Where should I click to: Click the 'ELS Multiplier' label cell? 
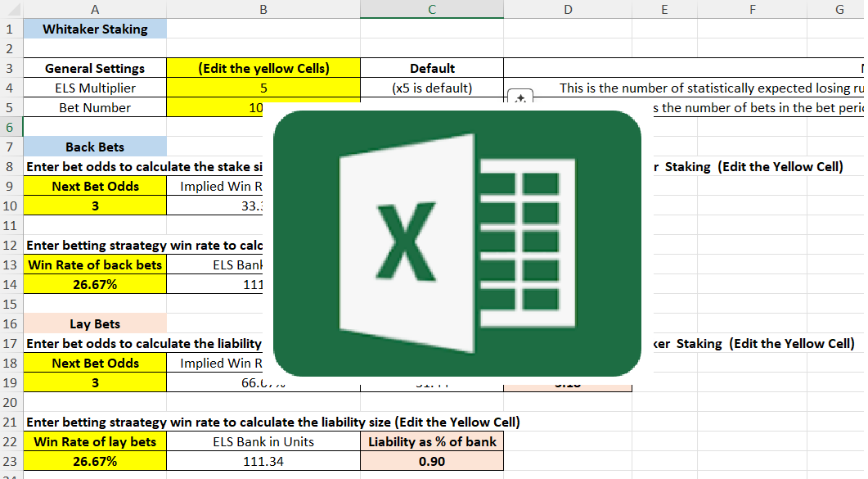[95, 88]
